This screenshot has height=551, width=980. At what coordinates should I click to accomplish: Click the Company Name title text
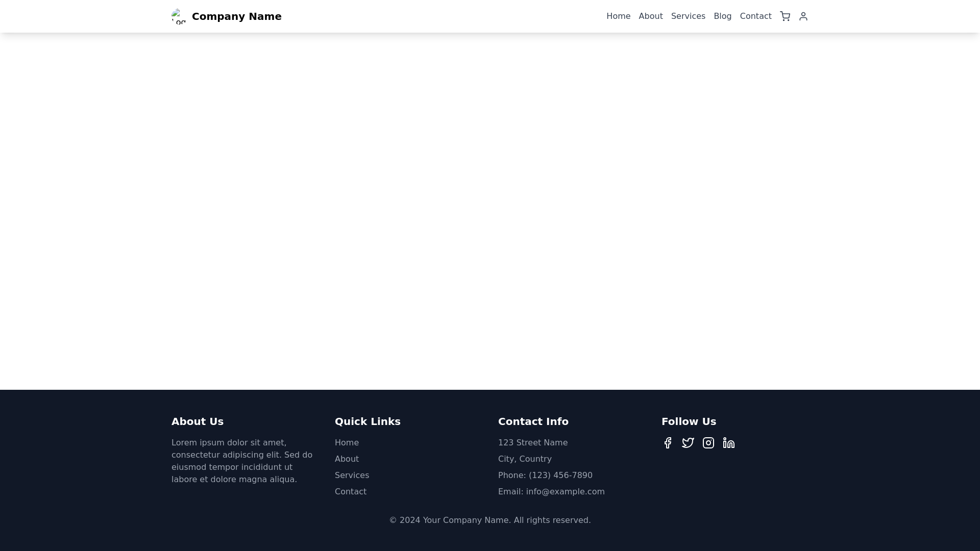[x=236, y=16]
